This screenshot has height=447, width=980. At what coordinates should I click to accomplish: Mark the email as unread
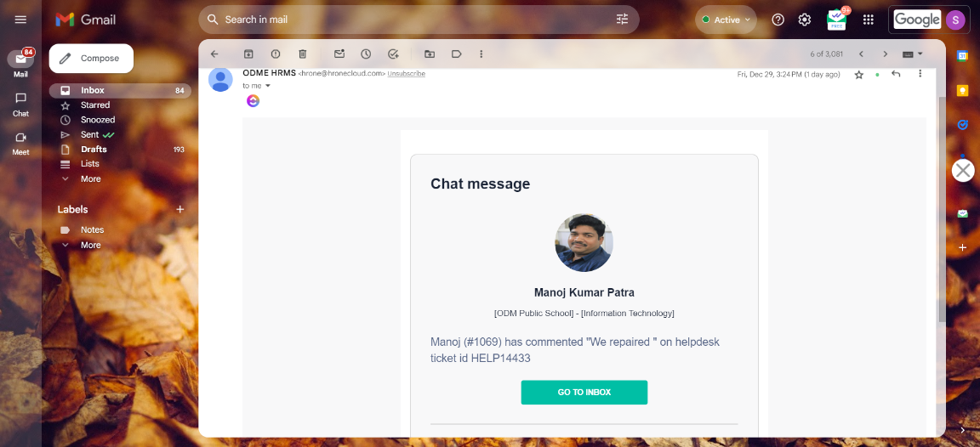339,54
